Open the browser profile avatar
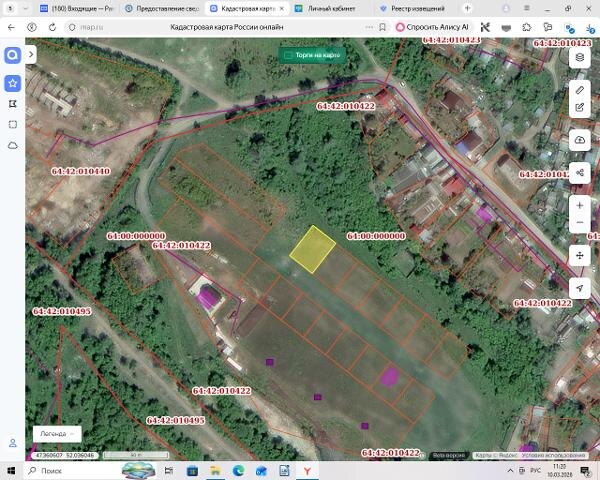The image size is (600, 480). click(x=506, y=8)
